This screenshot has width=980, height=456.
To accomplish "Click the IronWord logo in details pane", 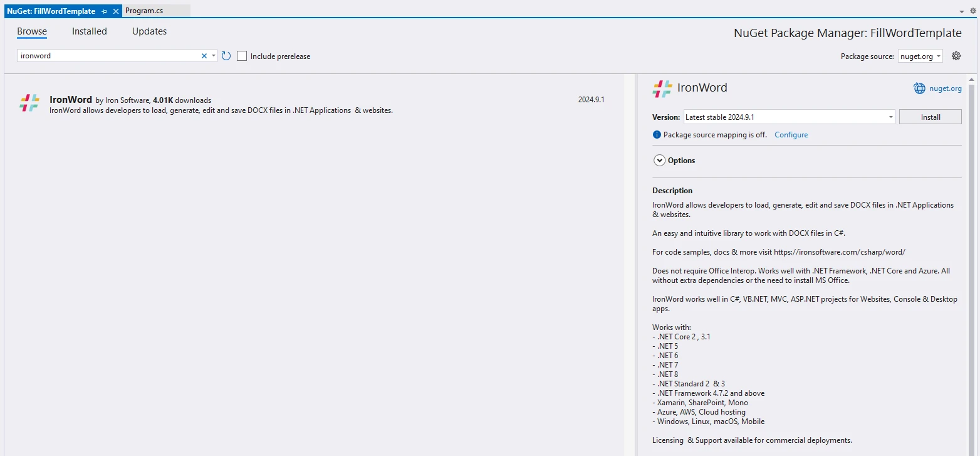I will click(x=662, y=88).
